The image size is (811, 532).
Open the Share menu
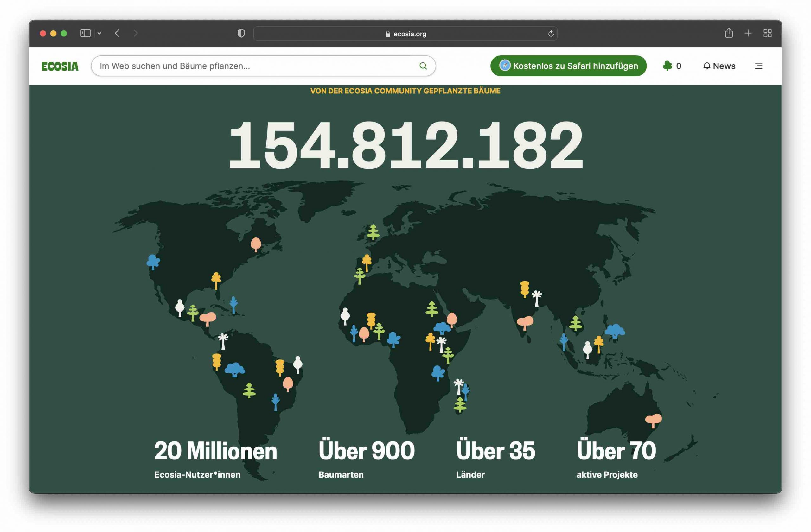(x=729, y=33)
